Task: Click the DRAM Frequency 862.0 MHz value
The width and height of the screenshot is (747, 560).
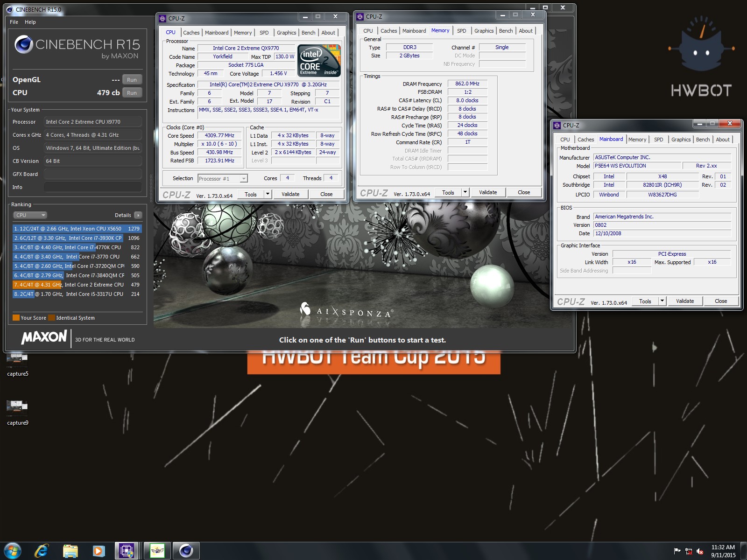Action: click(x=467, y=84)
